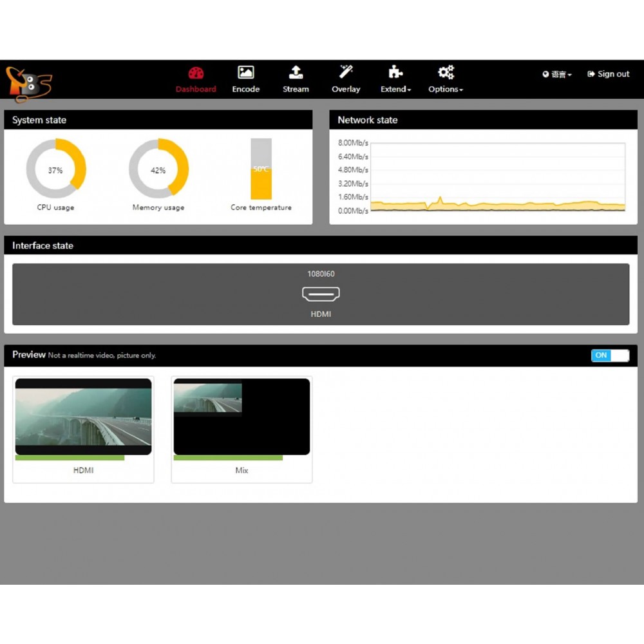Open the language selector dropdown
The height and width of the screenshot is (644, 644).
pyautogui.click(x=557, y=75)
